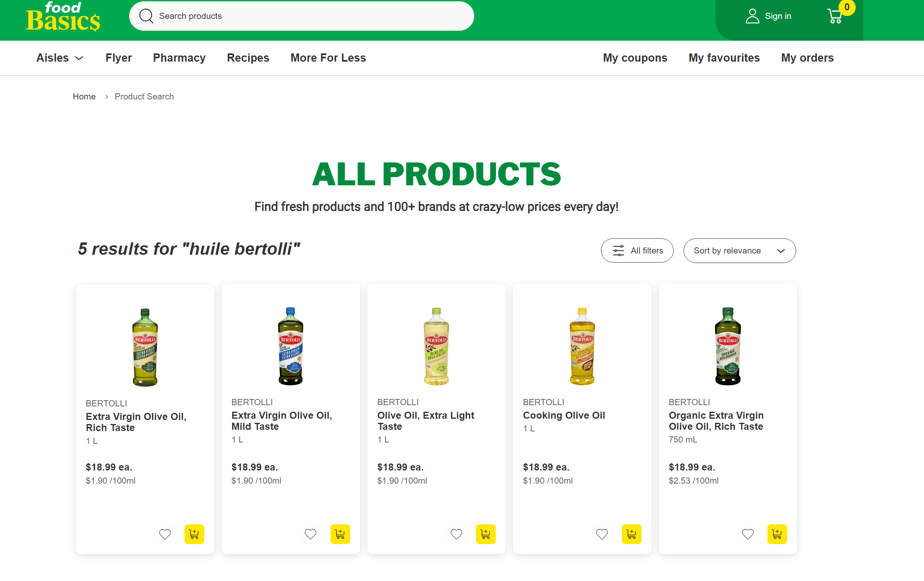The height and width of the screenshot is (581, 924).
Task: Click the Product Search breadcrumb
Action: pyautogui.click(x=144, y=97)
